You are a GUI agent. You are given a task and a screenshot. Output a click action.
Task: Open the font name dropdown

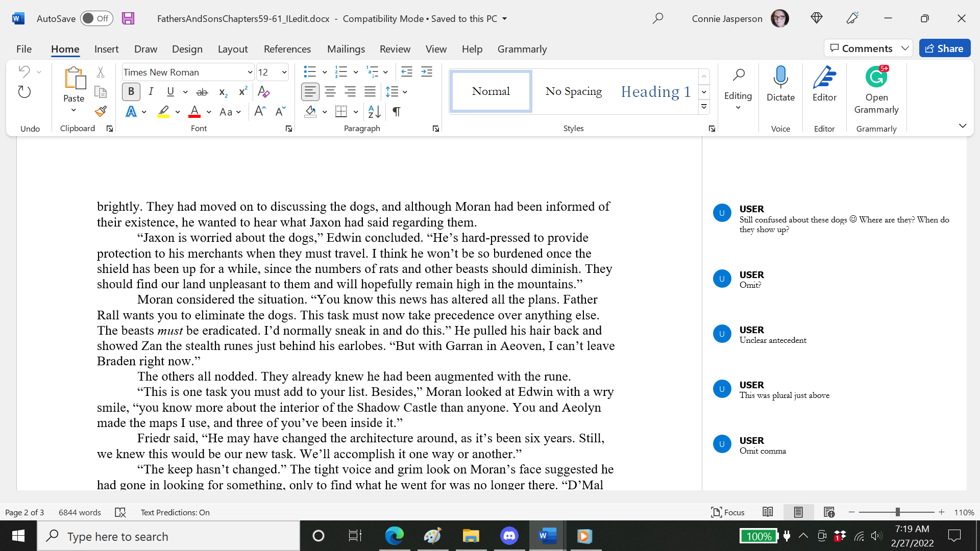[250, 72]
